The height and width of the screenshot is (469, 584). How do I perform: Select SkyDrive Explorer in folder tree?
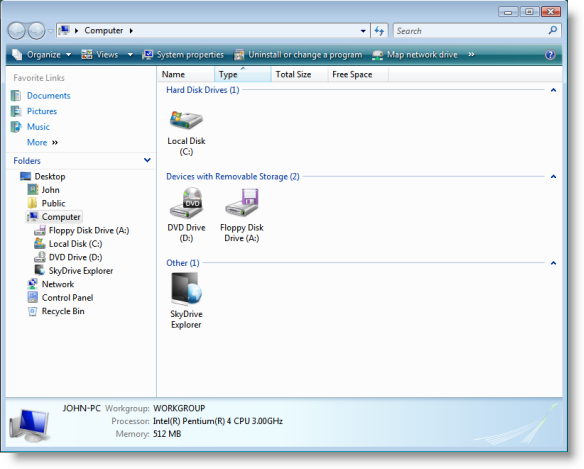81,271
